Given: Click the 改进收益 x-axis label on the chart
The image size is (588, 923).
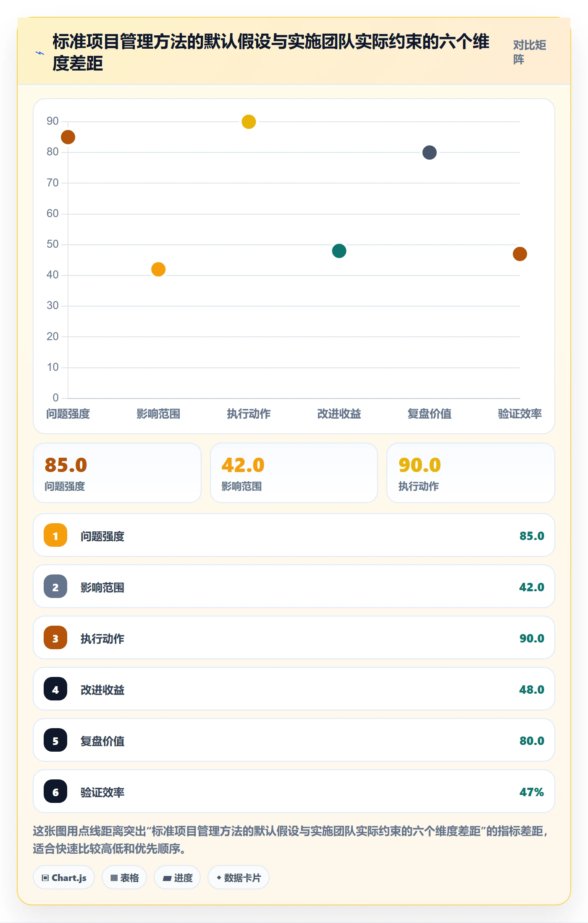Looking at the screenshot, I should point(339,414).
